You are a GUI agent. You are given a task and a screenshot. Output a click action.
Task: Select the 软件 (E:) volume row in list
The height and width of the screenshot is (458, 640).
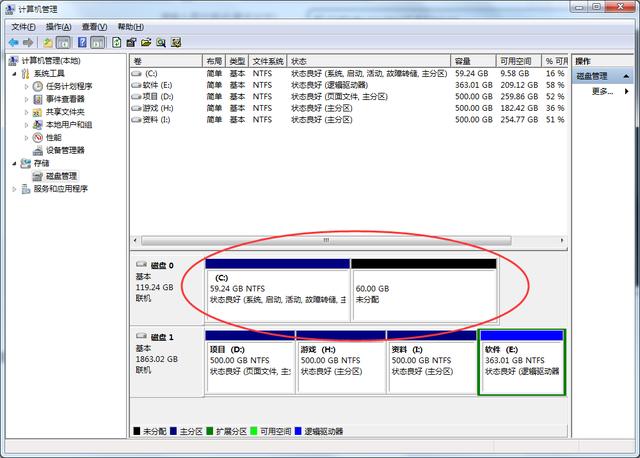[158, 85]
